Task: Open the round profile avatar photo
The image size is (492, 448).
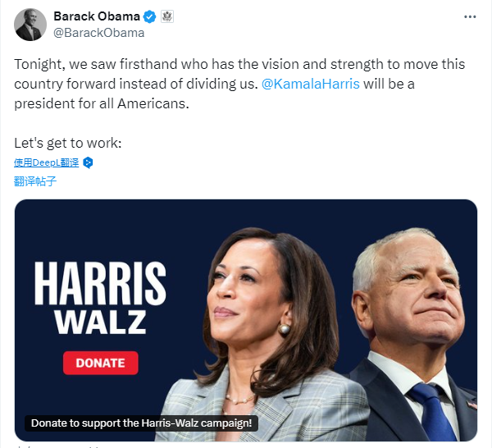Action: pyautogui.click(x=30, y=25)
